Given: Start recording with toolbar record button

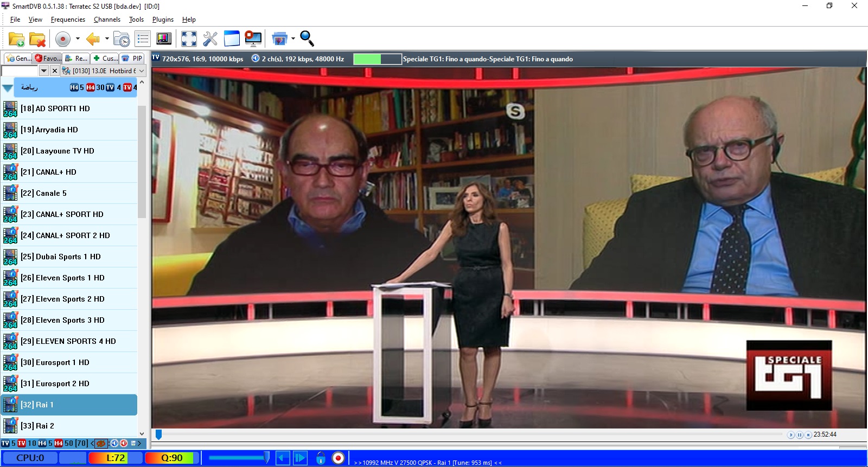Looking at the screenshot, I should pyautogui.click(x=63, y=39).
